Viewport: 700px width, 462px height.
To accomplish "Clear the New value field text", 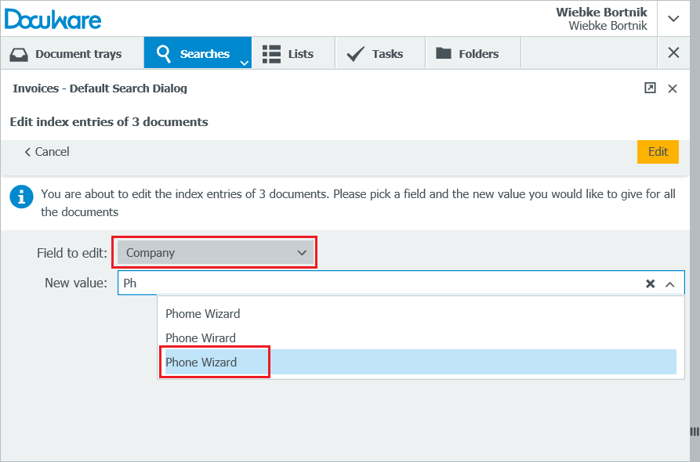I will coord(650,284).
